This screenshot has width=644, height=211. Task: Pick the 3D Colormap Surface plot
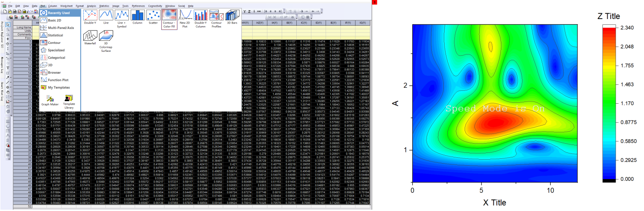point(106,40)
